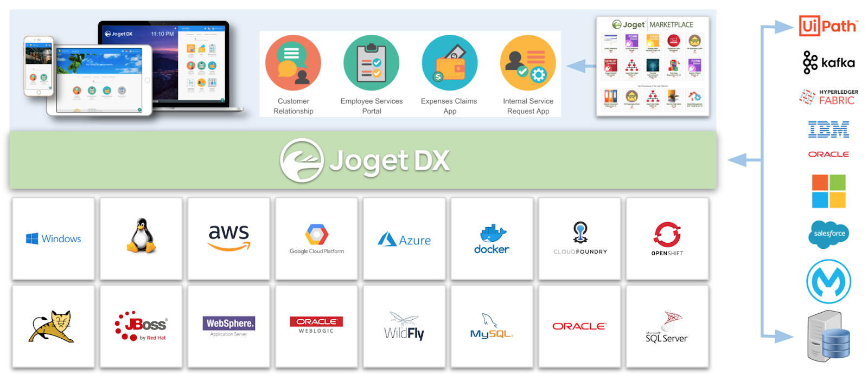This screenshot has height=381, width=868.
Task: Click the Hyperledger Fabric logo
Action: pos(828,97)
